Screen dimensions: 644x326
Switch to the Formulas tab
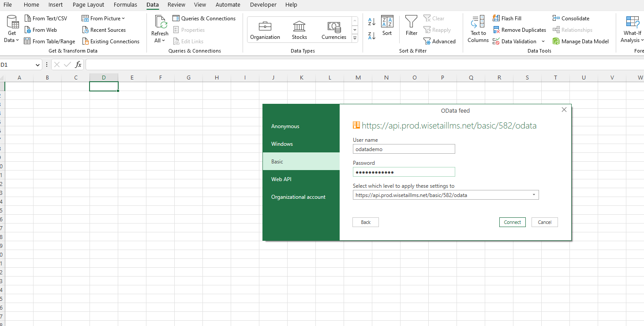(125, 5)
